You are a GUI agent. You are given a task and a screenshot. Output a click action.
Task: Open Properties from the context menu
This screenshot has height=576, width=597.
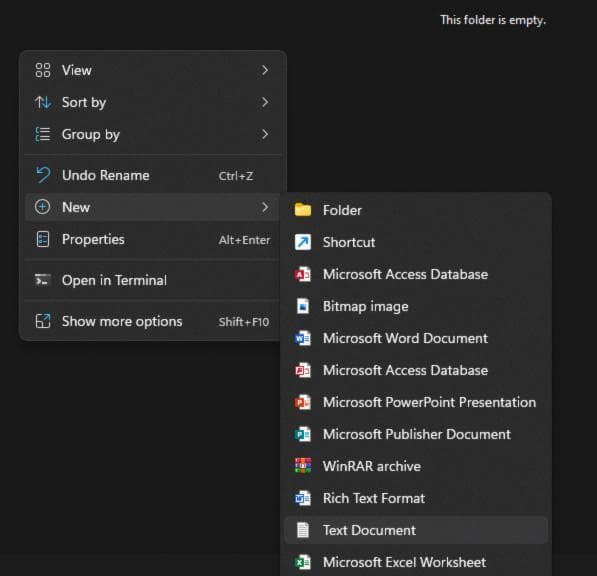click(153, 239)
